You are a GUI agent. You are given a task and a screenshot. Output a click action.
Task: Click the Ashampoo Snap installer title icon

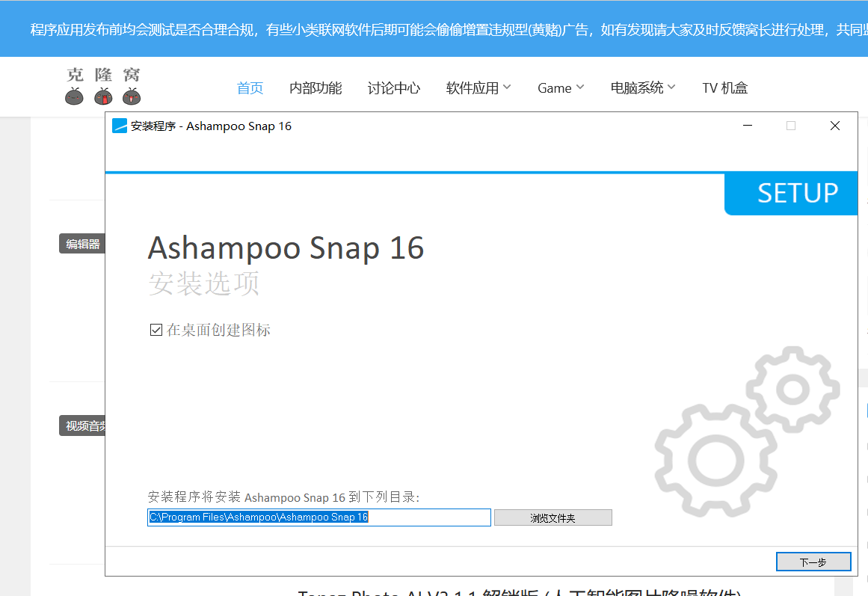tap(120, 126)
